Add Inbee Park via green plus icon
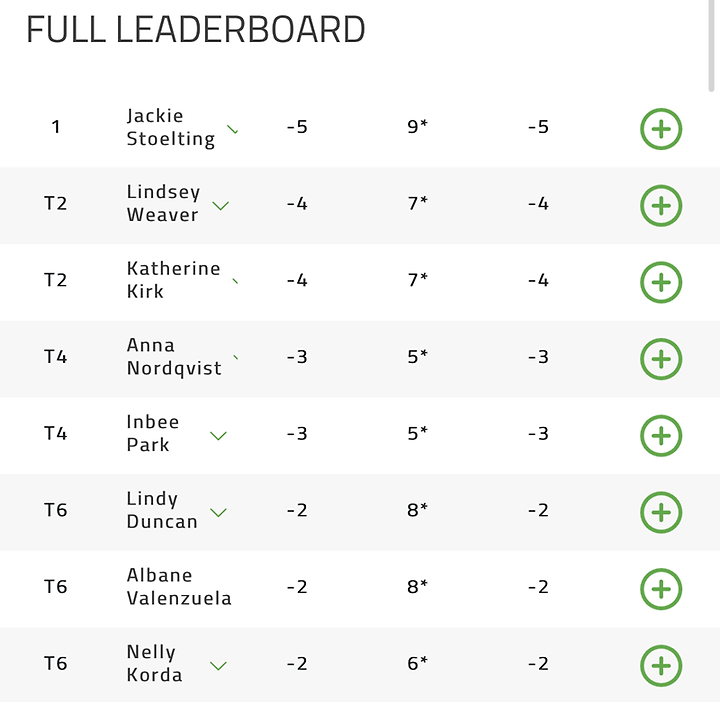 pos(661,436)
